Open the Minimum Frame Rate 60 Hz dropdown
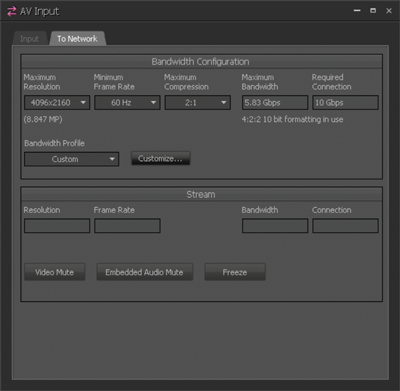The image size is (400, 391). [x=127, y=103]
